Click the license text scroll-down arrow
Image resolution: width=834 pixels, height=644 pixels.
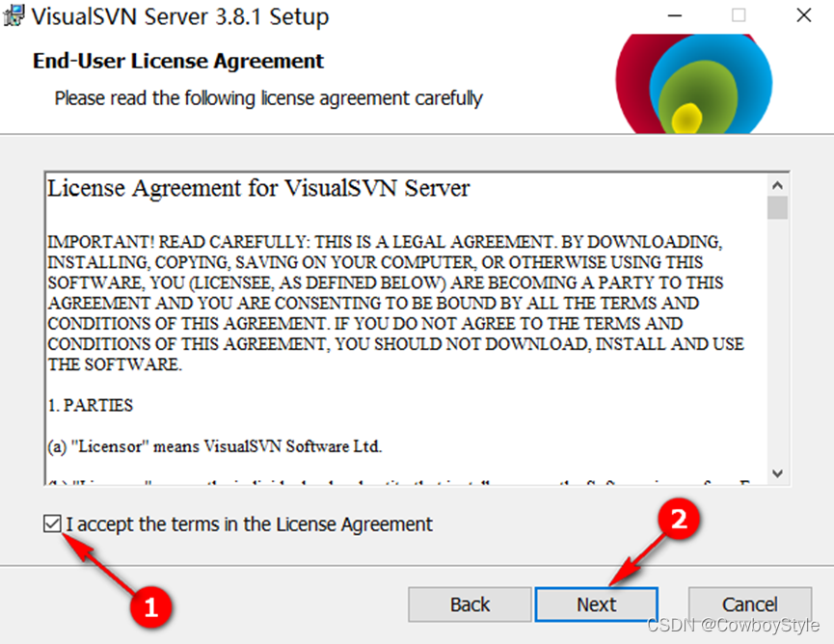777,473
